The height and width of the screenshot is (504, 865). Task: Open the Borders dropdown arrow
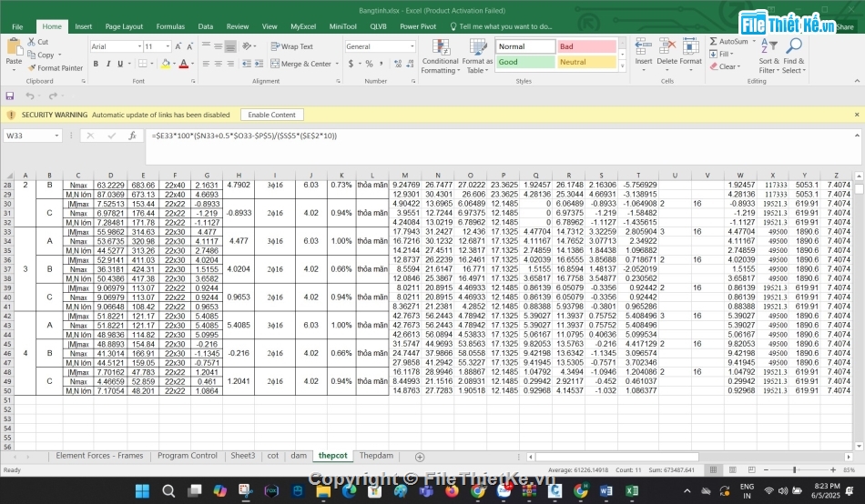tap(153, 64)
